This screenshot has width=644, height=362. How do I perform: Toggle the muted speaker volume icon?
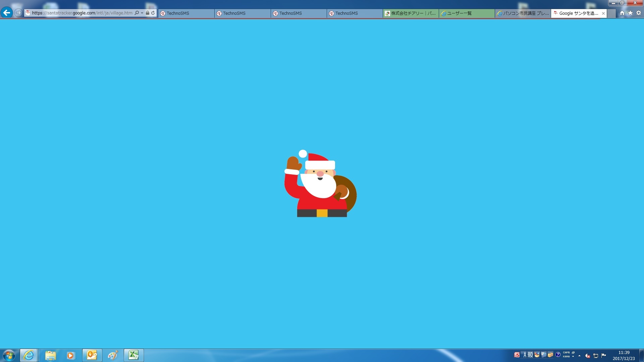(x=587, y=356)
